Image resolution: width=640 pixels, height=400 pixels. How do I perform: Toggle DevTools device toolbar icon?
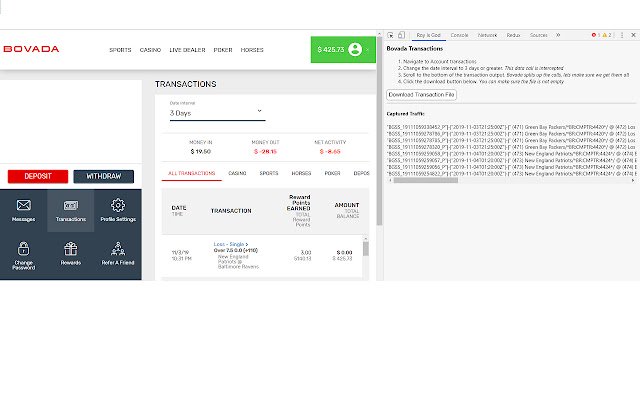point(401,35)
